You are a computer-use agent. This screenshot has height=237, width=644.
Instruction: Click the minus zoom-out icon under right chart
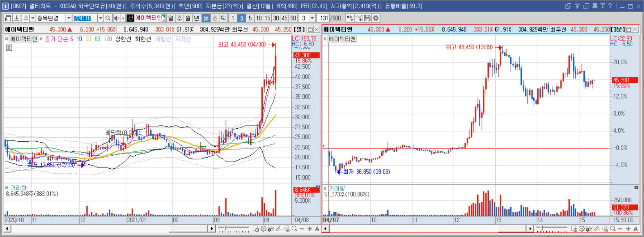click(620, 229)
